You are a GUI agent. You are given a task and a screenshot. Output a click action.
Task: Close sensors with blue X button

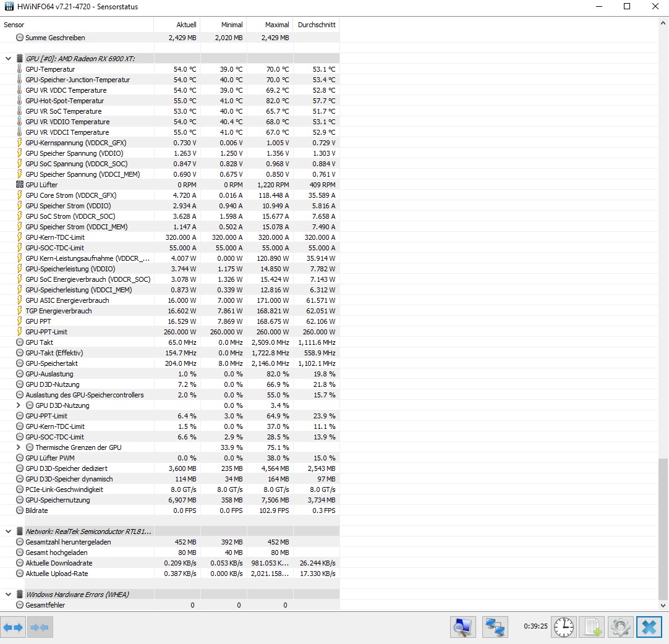[649, 627]
